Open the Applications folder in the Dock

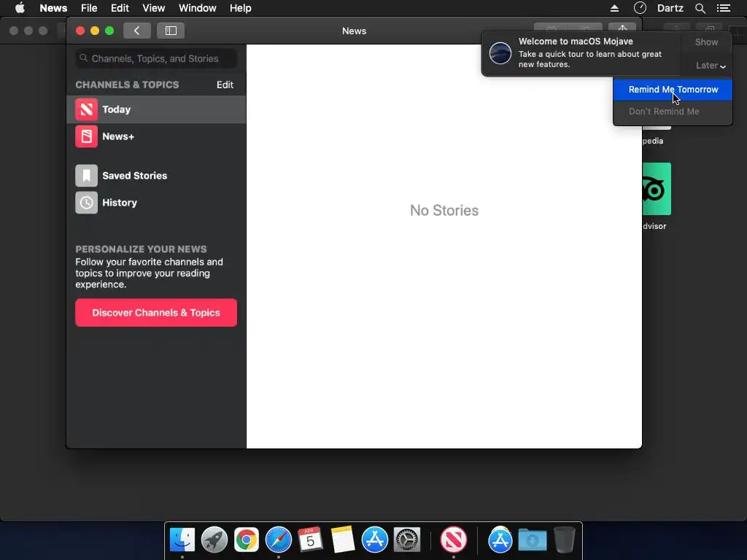[x=500, y=540]
